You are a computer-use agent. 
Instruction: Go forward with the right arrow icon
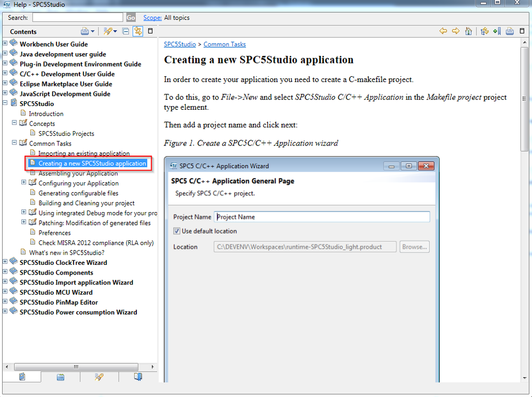pos(456,31)
